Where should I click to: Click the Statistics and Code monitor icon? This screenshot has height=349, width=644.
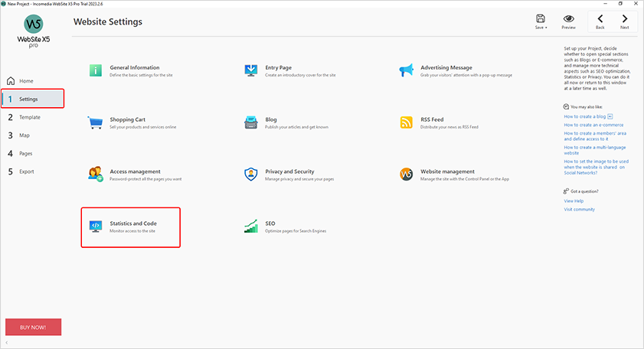point(96,227)
